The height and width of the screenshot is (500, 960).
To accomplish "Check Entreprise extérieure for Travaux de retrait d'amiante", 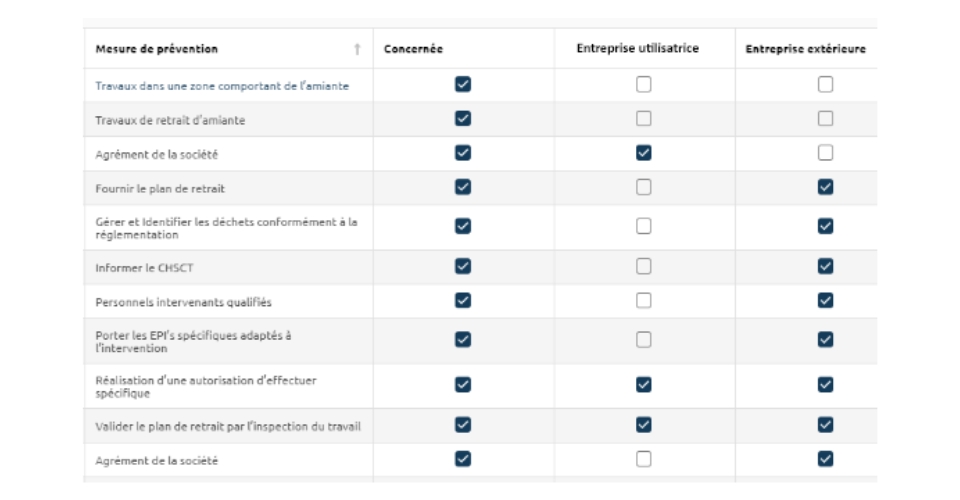I will click(x=825, y=119).
